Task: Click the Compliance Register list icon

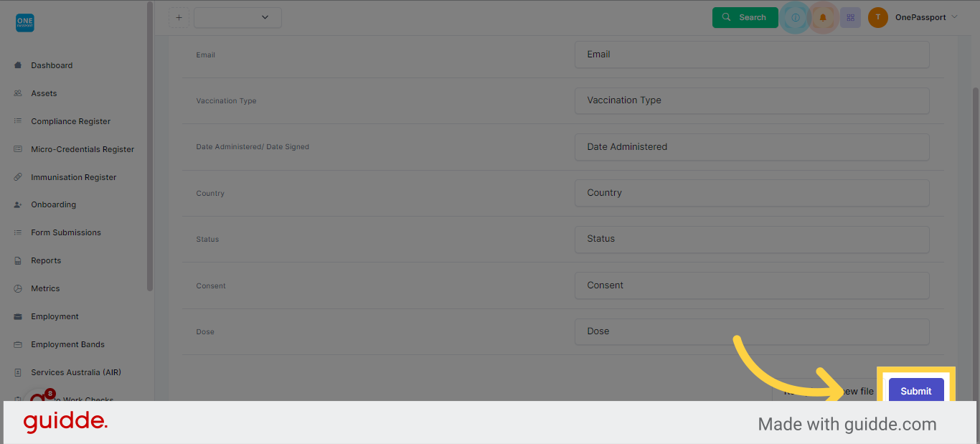Action: [18, 121]
